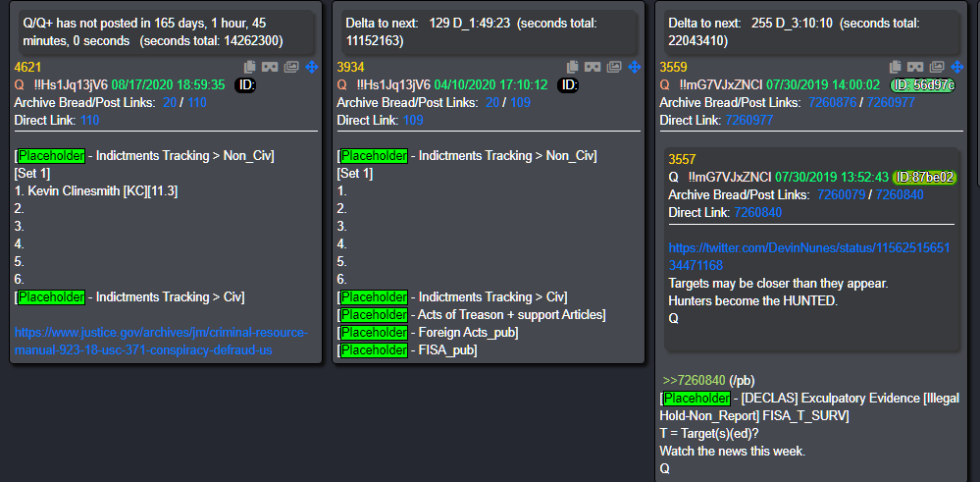Open archive bread link 20 in post 3934
The width and height of the screenshot is (980, 482).
coord(491,102)
